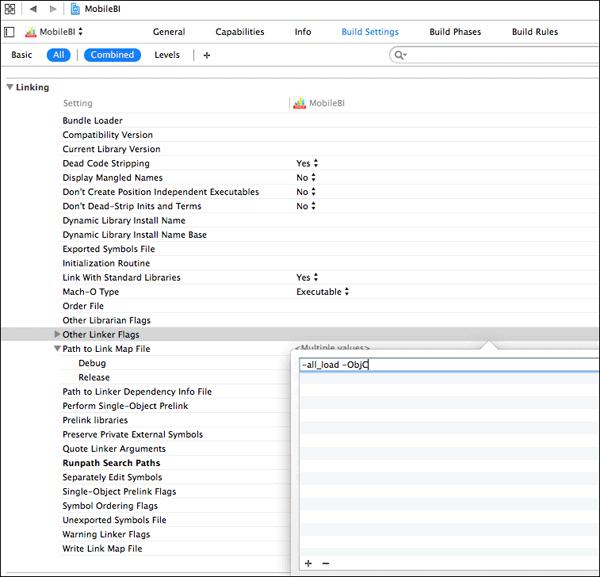Go back with the left arrow

33,9
